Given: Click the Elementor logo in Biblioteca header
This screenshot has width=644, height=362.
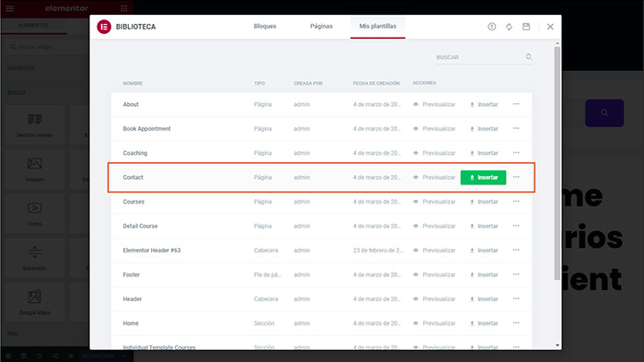Looking at the screenshot, I should click(x=104, y=27).
